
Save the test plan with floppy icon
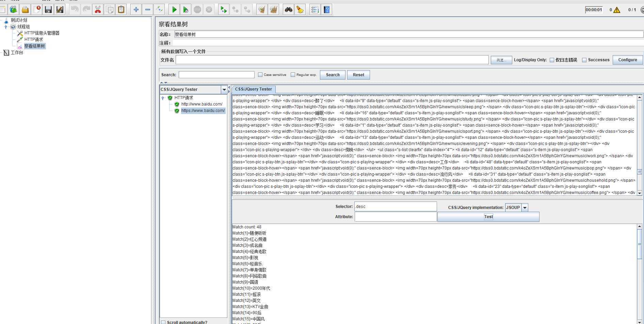coord(48,10)
